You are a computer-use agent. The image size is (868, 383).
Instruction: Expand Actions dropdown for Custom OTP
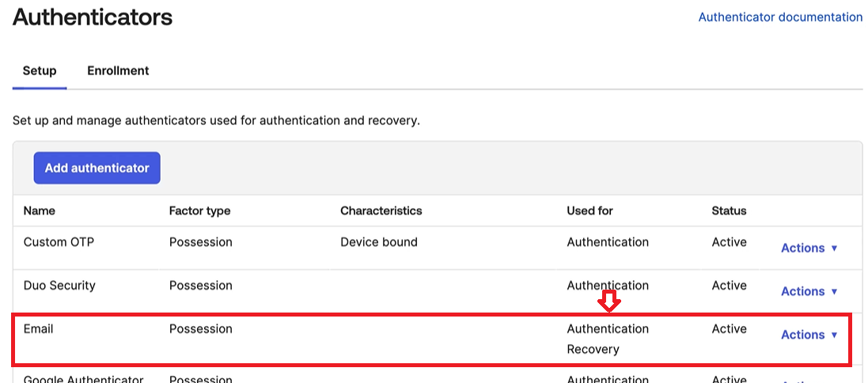tap(809, 248)
